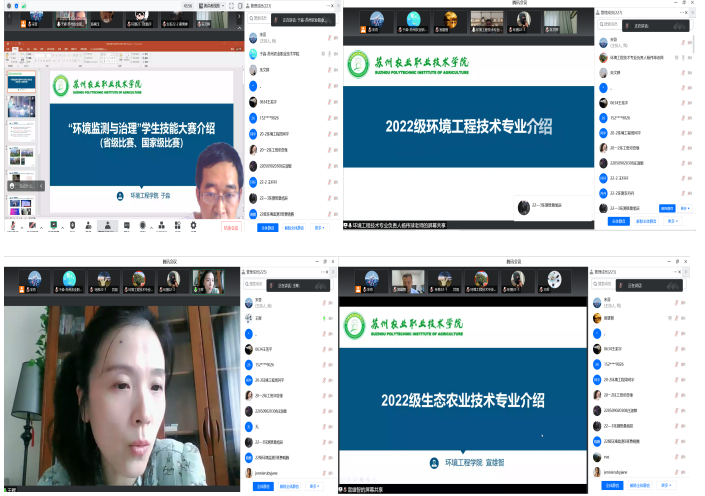Open bottom 更多 dropdown in top-right member panel
Image resolution: width=705 pixels, height=496 pixels.
673,221
